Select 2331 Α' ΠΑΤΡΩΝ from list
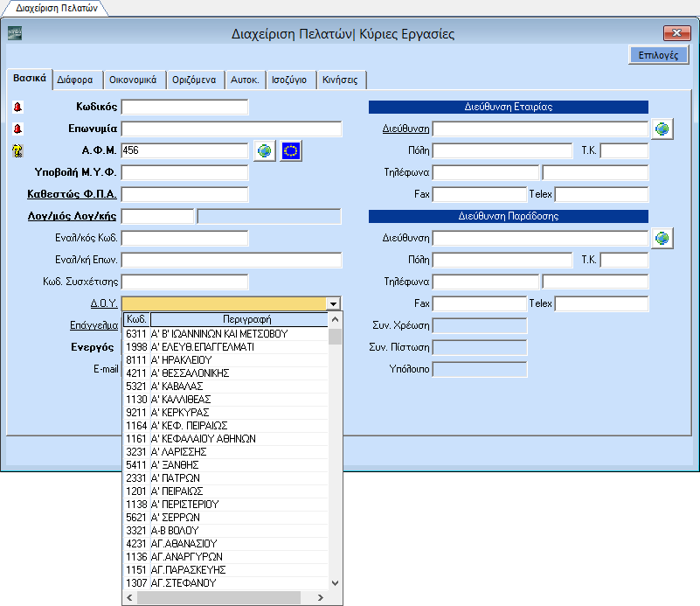Viewport: 700px width, 606px height. [225, 477]
